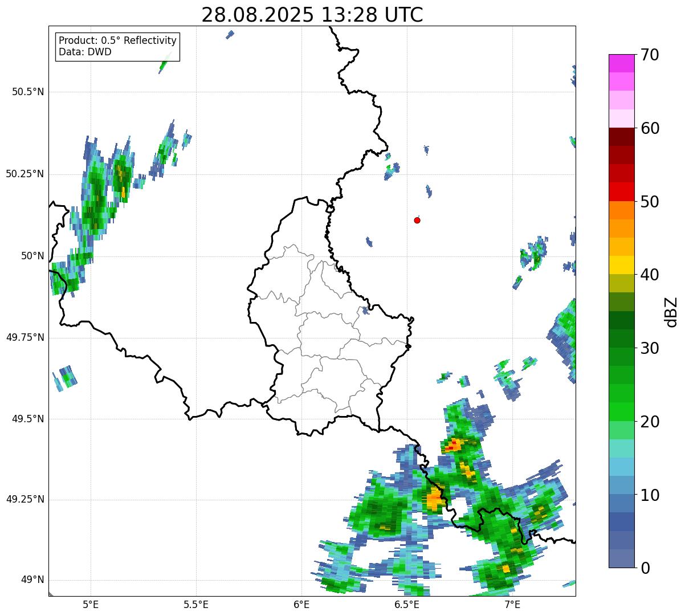This screenshot has width=685, height=616.
Task: Click the yellow colorbar segment above 40
Action: click(x=622, y=265)
